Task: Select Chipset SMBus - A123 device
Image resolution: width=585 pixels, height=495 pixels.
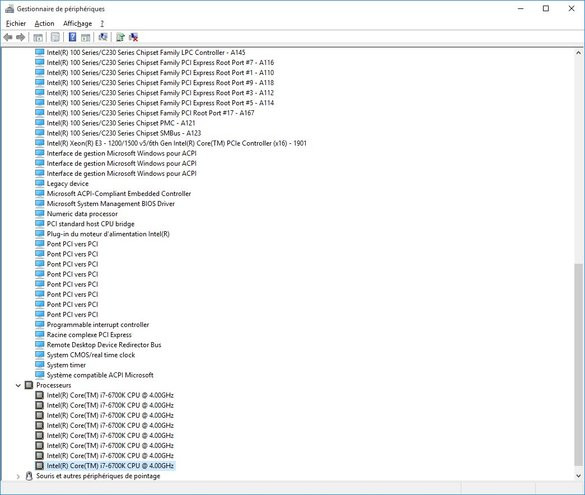Action: tap(124, 133)
